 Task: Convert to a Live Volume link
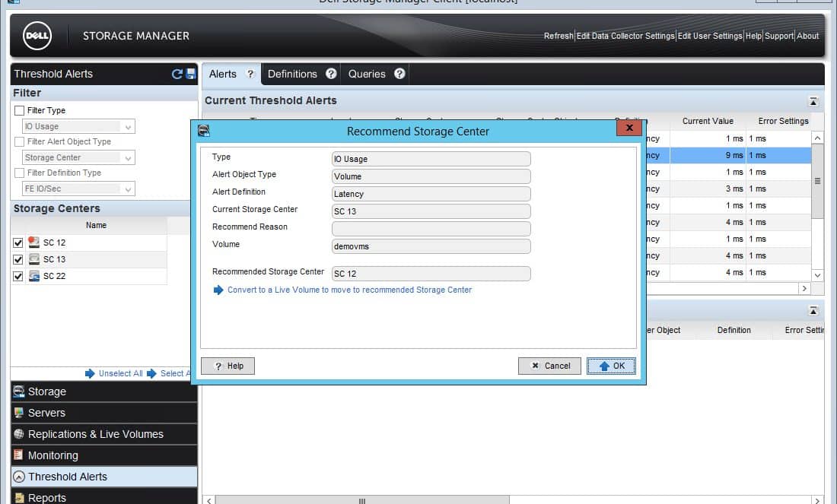350,290
